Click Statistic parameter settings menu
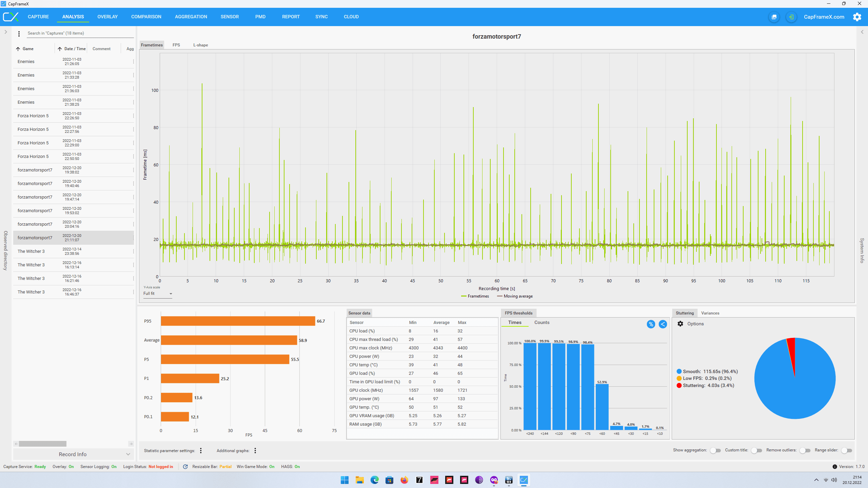868x488 pixels. coord(201,450)
